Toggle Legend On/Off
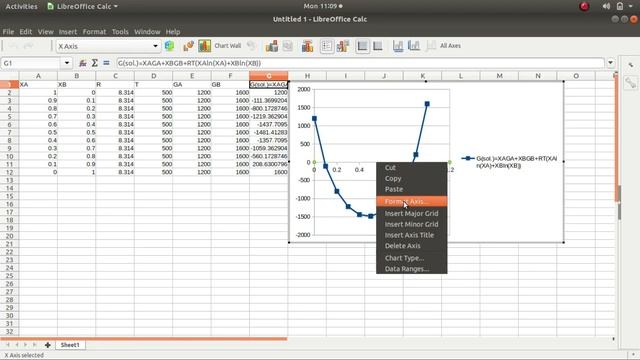 pos(327,46)
